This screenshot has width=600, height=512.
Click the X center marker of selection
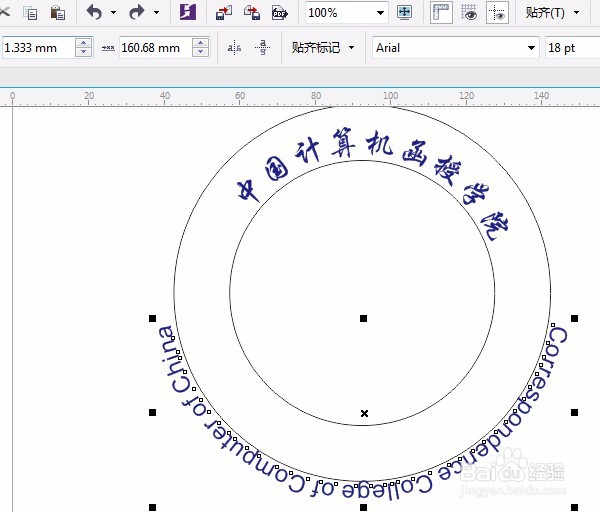coord(364,413)
